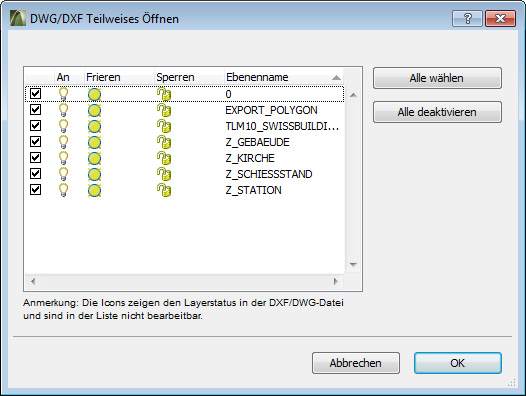The width and height of the screenshot is (526, 396).
Task: Click the padlock icon for Z_GEBAEUDE layer
Action: tap(164, 142)
